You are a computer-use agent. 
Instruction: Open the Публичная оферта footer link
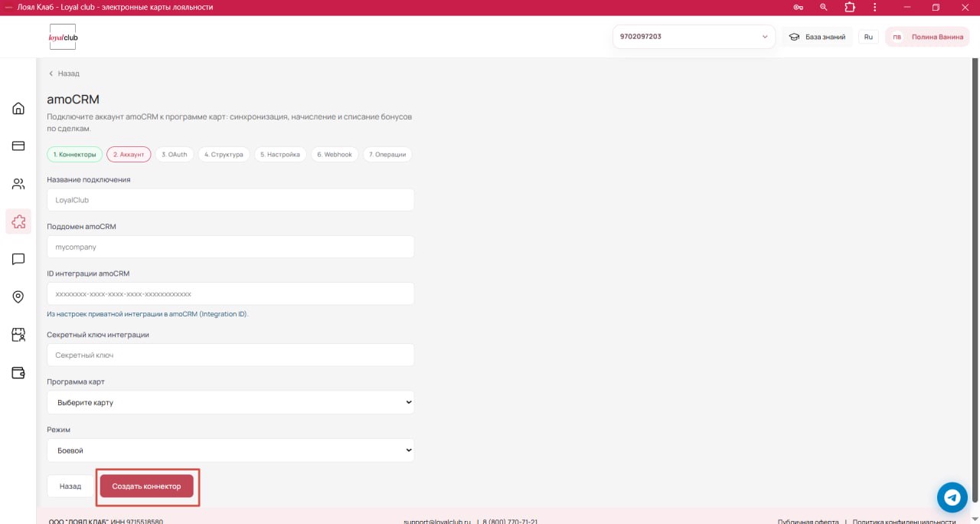coord(808,521)
